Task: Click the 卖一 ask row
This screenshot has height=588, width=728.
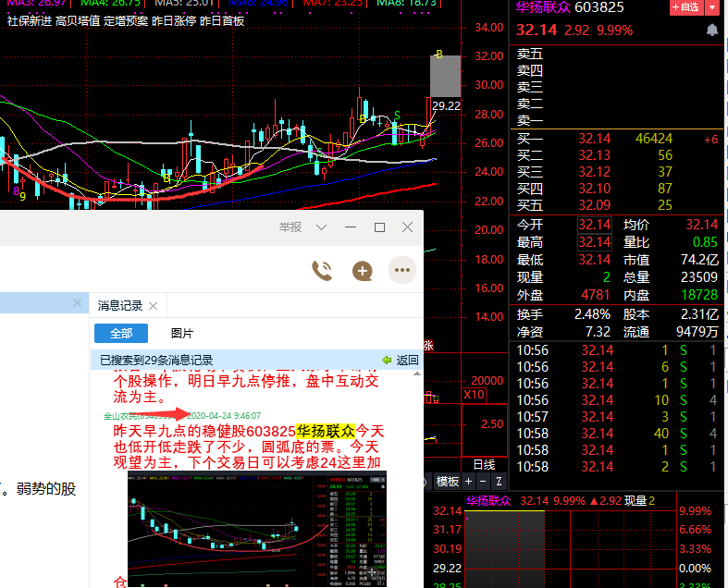Action: 618,120
